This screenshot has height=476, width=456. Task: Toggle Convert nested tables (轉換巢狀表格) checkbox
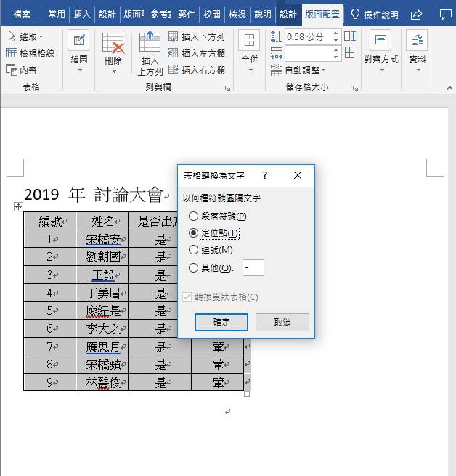(187, 297)
